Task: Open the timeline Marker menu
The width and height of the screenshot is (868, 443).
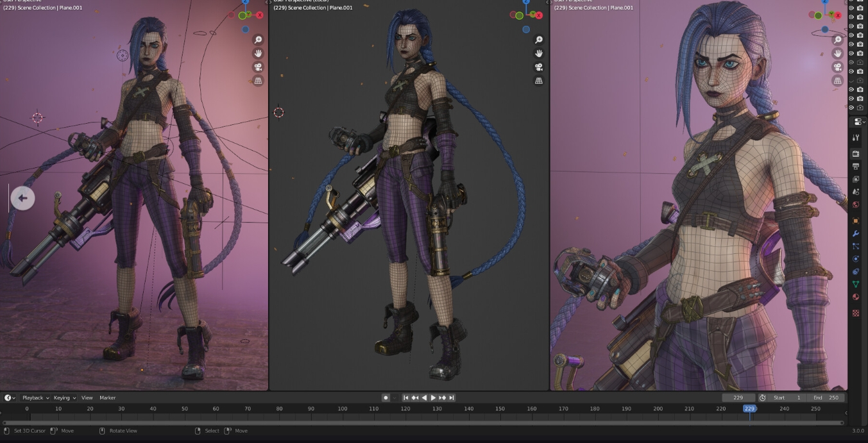Action: 107,397
